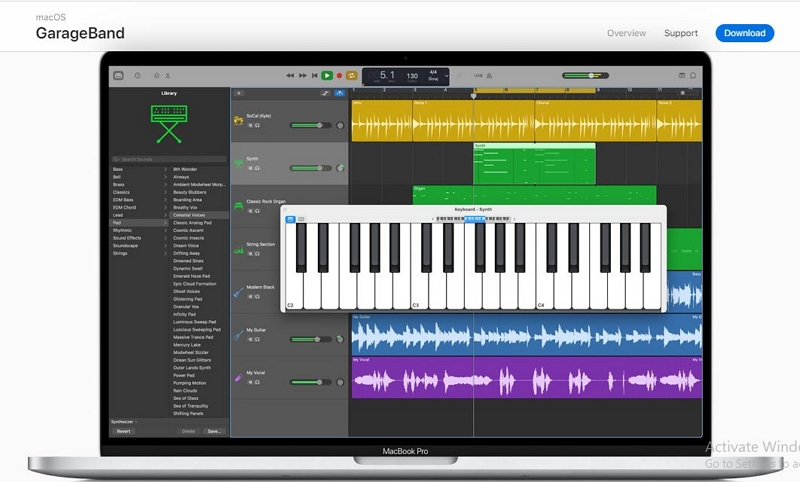Expand the Brass category chevron
Screen dimensions: 800x482
pos(165,185)
